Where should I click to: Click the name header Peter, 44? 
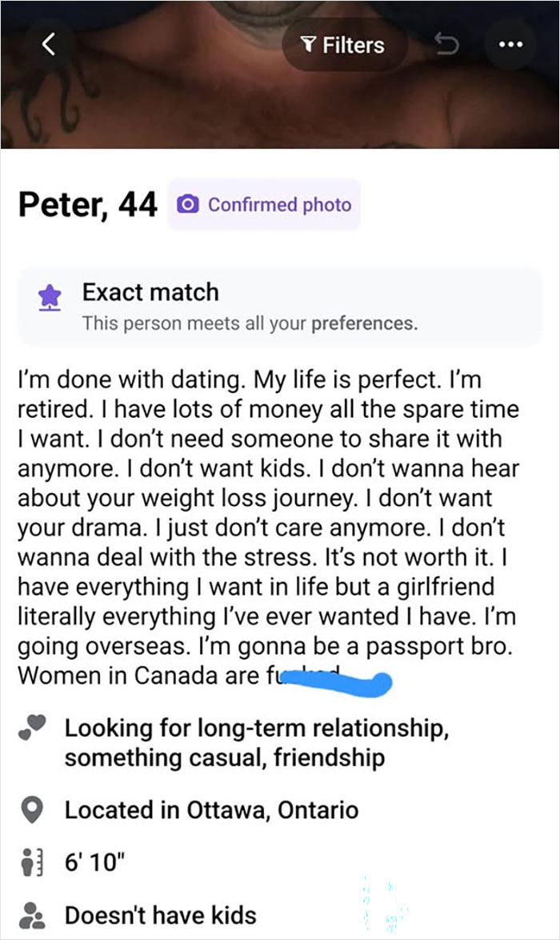86,204
